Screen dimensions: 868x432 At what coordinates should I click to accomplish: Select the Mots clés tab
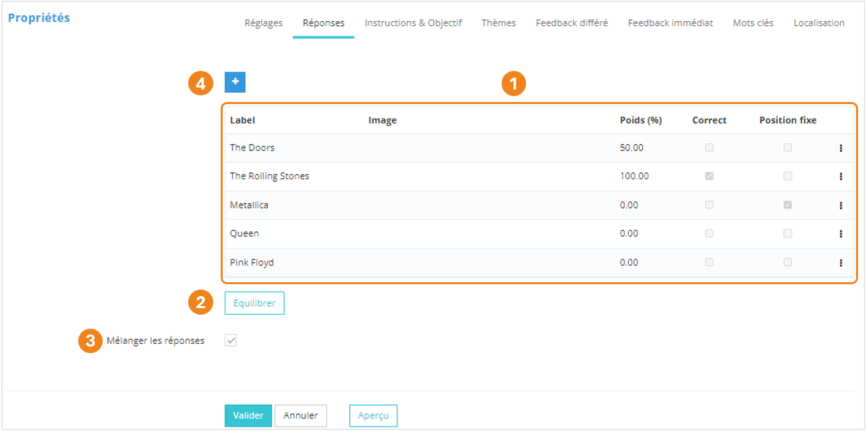753,23
